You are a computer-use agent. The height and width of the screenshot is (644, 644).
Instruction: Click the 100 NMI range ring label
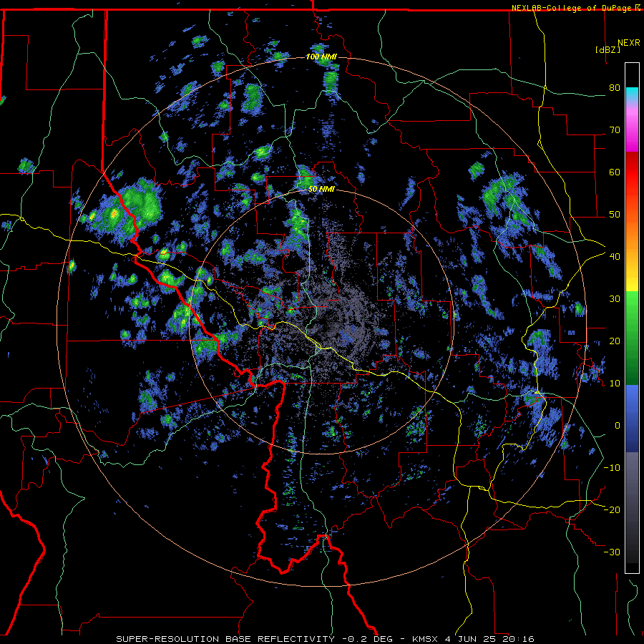click(x=321, y=57)
